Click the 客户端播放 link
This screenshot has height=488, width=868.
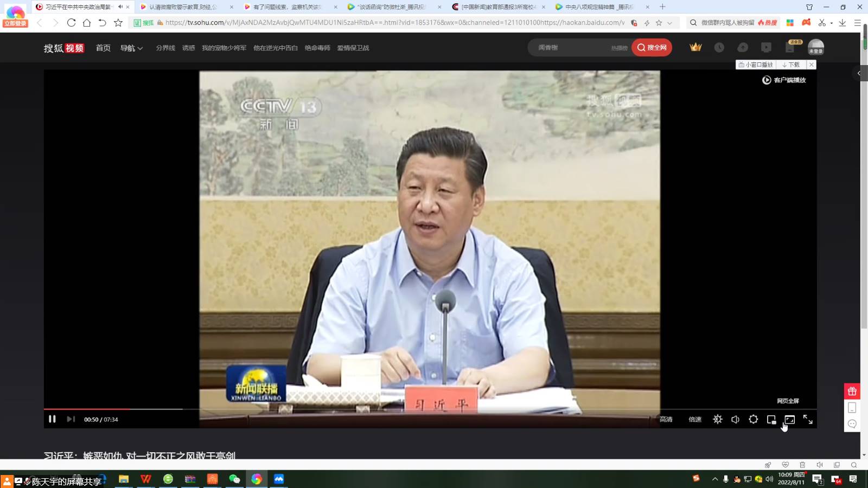pos(784,80)
